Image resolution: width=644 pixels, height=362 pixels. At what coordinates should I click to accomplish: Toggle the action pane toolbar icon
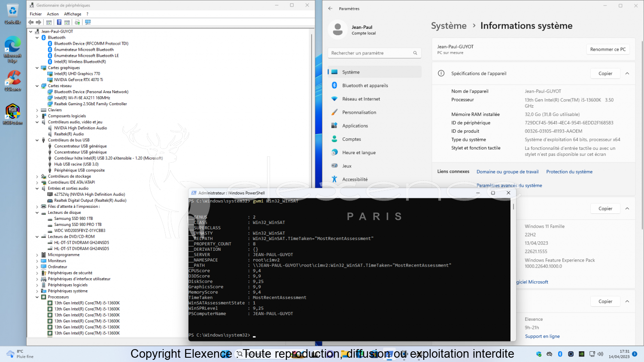67,22
